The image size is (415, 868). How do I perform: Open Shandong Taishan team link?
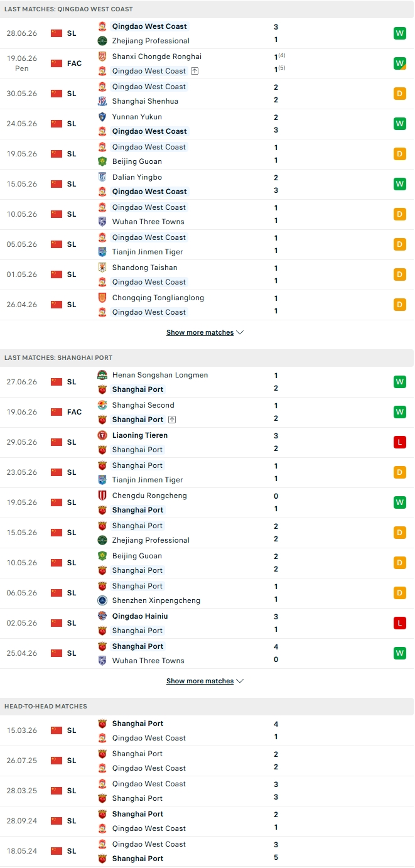[x=144, y=268]
